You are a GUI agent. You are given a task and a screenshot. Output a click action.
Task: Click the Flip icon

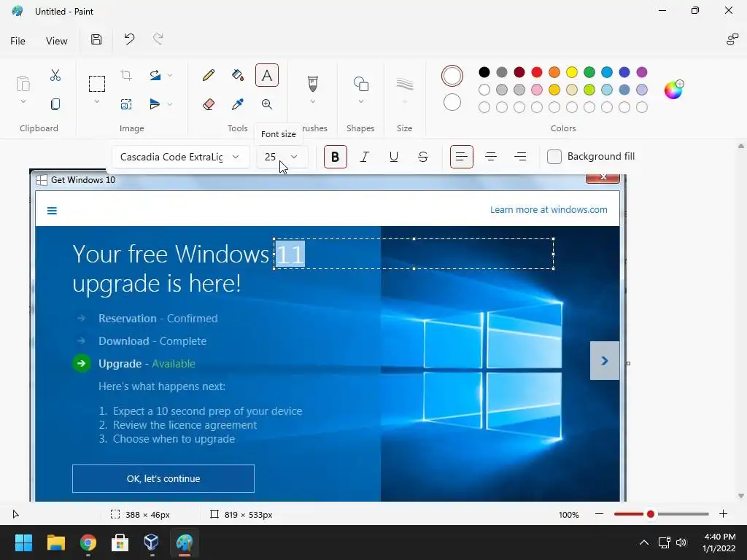pyautogui.click(x=155, y=104)
